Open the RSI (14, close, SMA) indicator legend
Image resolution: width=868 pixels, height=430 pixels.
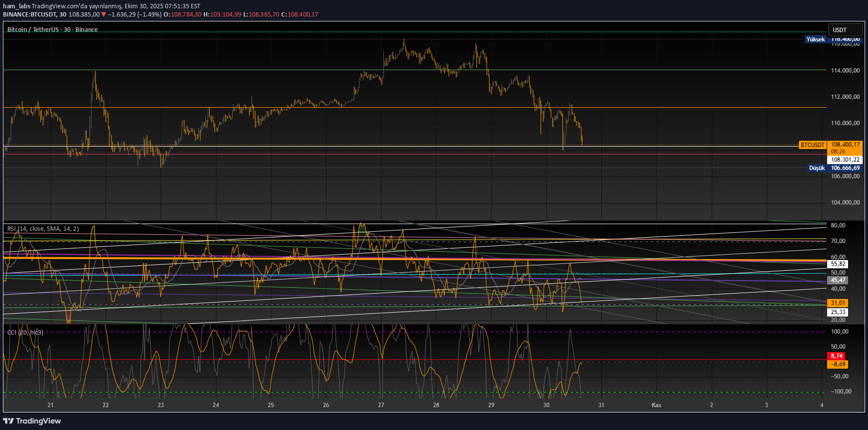tap(43, 228)
